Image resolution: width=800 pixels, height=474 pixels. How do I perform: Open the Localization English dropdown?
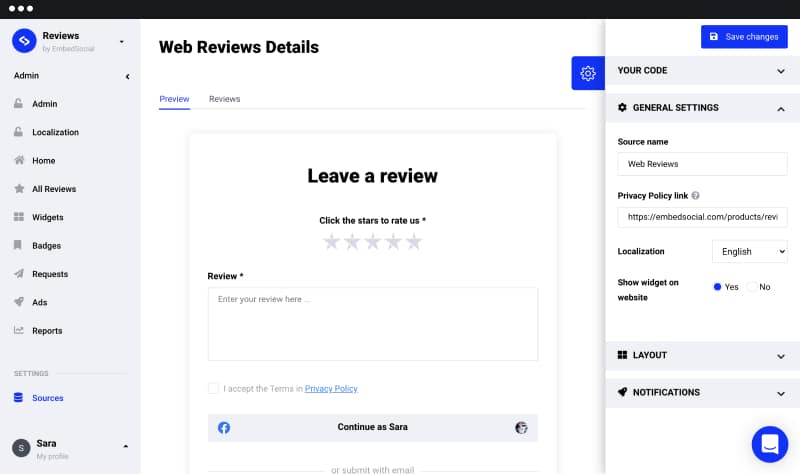tap(749, 252)
